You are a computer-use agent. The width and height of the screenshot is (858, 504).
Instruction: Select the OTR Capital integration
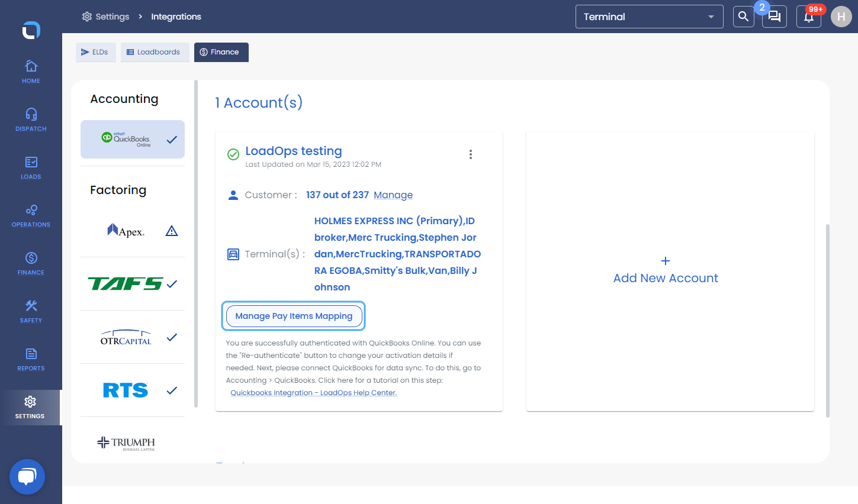coord(133,337)
